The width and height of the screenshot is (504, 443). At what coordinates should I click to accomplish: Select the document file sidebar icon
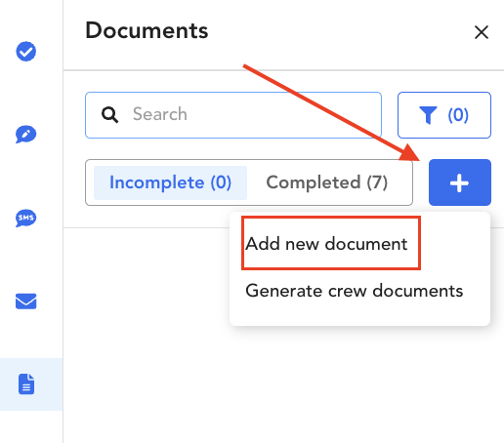point(26,384)
